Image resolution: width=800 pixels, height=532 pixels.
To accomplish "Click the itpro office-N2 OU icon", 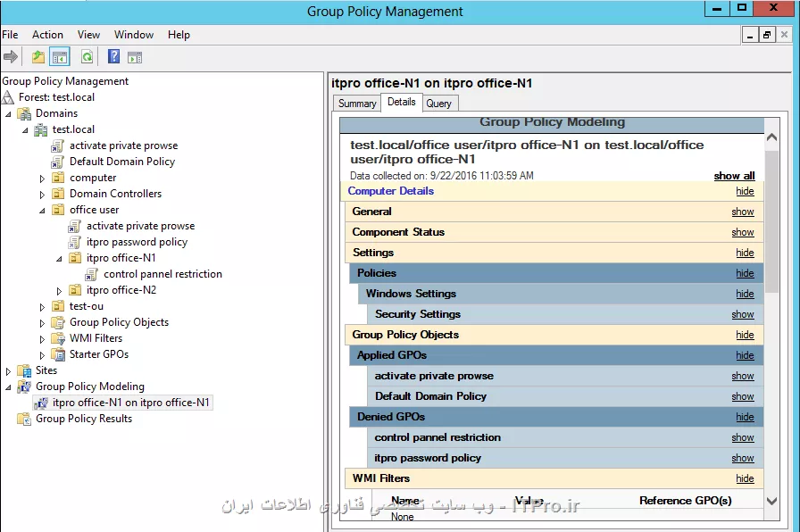I will pyautogui.click(x=75, y=290).
